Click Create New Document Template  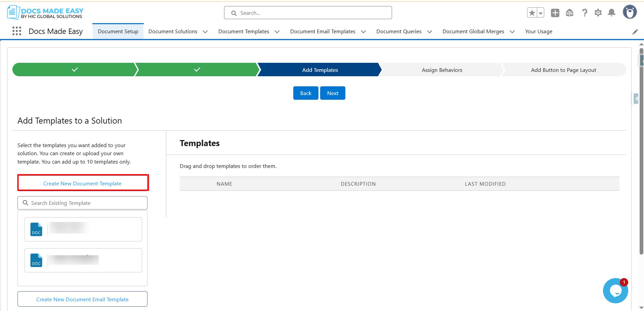(83, 183)
